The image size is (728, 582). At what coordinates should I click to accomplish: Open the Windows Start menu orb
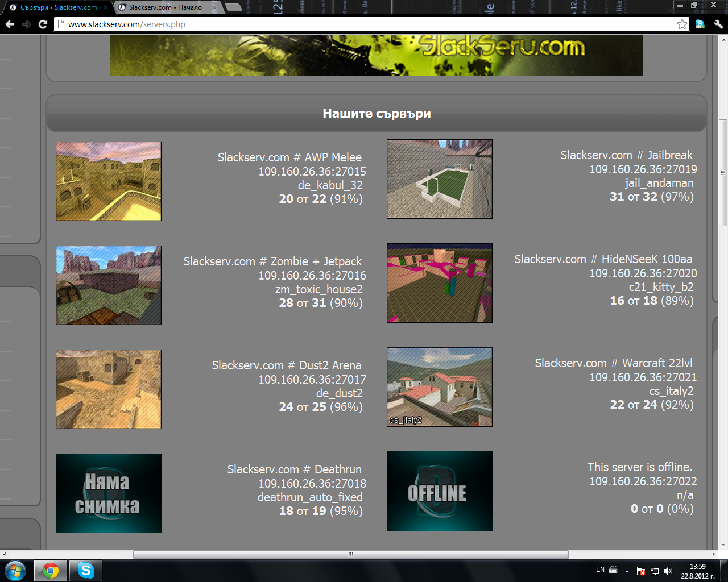(x=15, y=570)
